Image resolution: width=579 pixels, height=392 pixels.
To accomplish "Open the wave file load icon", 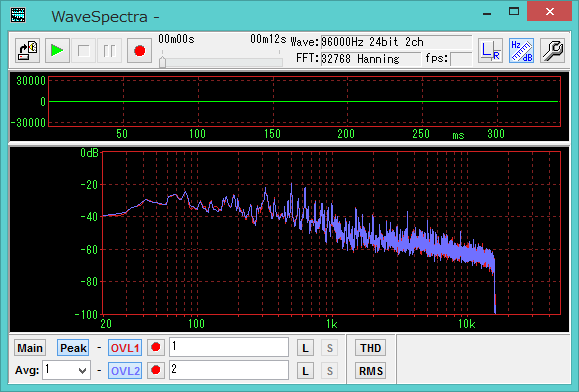I will 28,51.
